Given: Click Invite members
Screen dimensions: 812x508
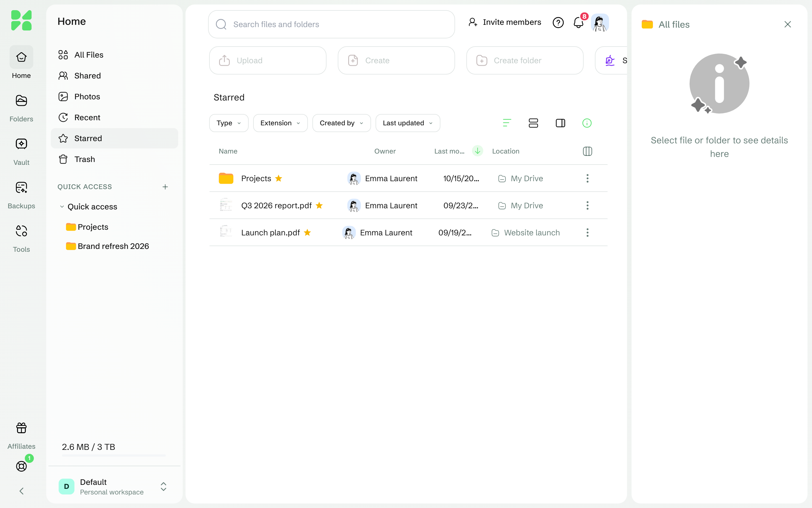Looking at the screenshot, I should tap(505, 22).
